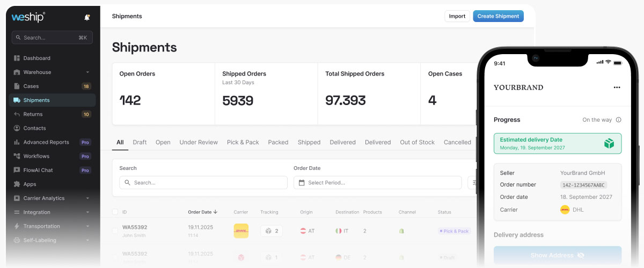This screenshot has width=644, height=268.
Task: Click the shipments Search input field
Action: point(203,183)
